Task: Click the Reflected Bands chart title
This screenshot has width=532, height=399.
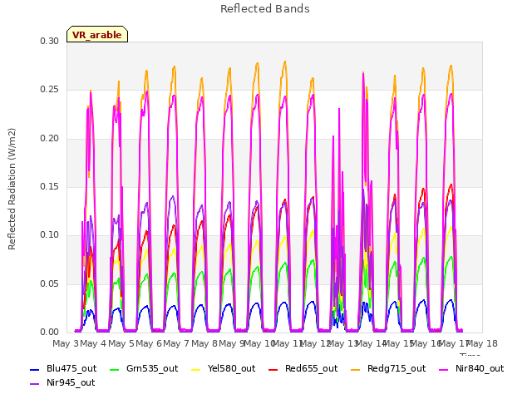Action: (x=265, y=9)
